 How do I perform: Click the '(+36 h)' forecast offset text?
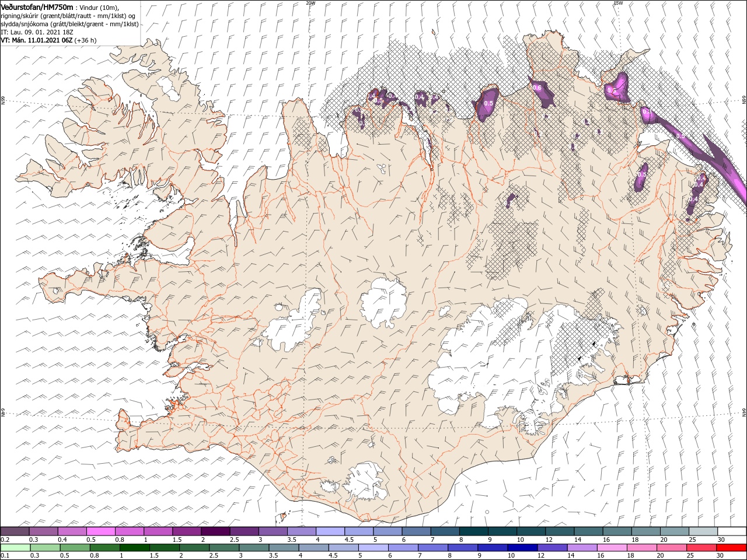coord(85,40)
